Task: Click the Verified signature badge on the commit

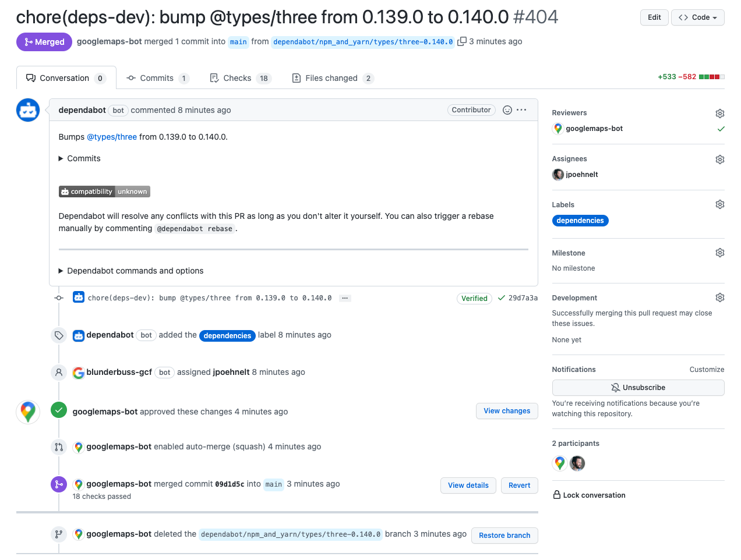Action: 474,298
